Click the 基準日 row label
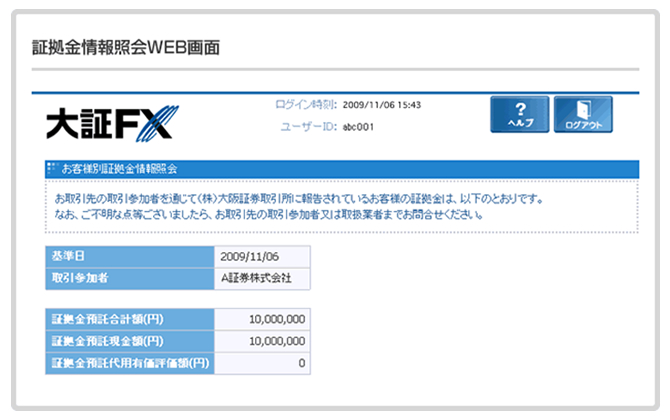Viewport: 670px width, 420px height. (130, 257)
